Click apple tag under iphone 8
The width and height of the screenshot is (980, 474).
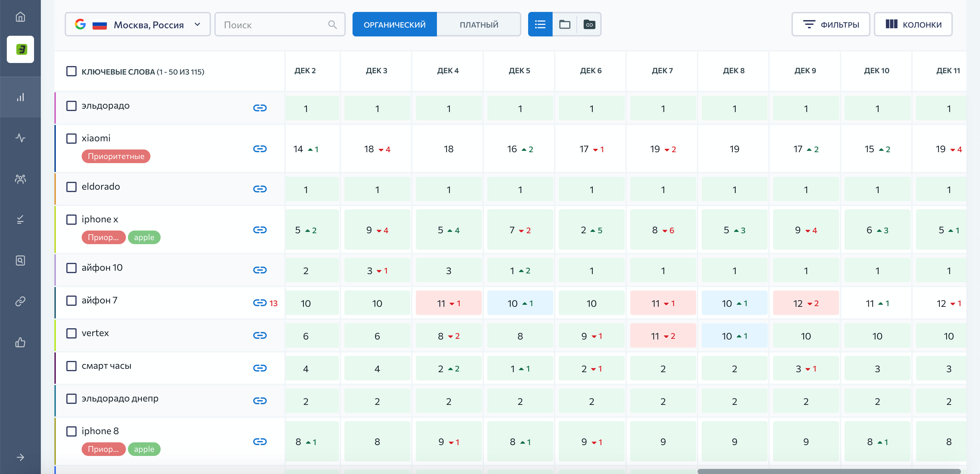point(144,449)
